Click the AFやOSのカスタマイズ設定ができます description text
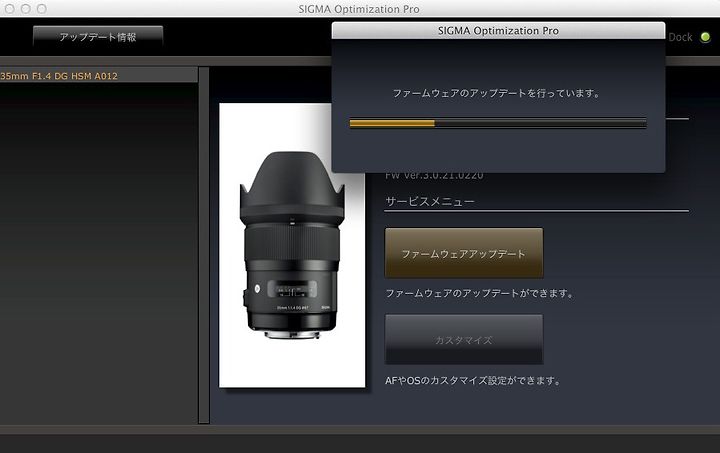Image resolution: width=720 pixels, height=453 pixels. click(x=473, y=380)
